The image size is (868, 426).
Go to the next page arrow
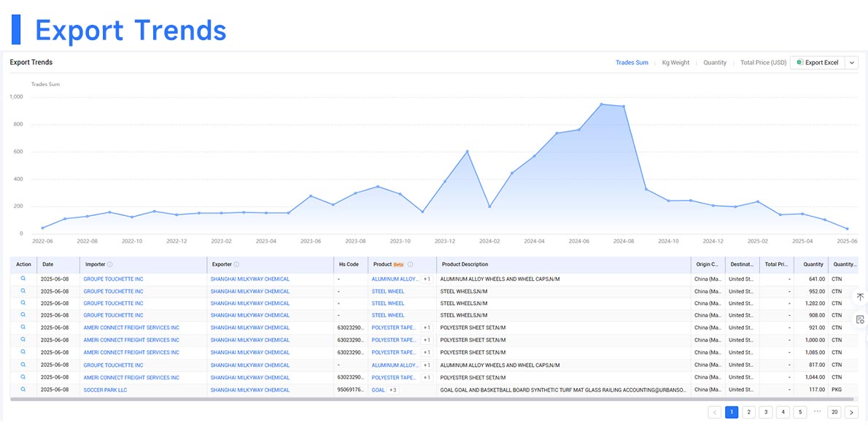[851, 412]
